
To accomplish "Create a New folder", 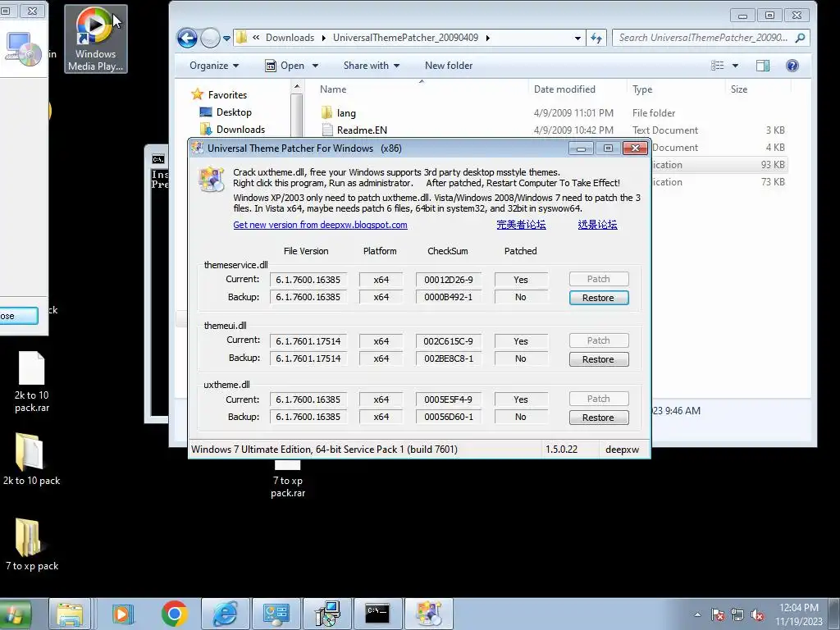I will [449, 66].
